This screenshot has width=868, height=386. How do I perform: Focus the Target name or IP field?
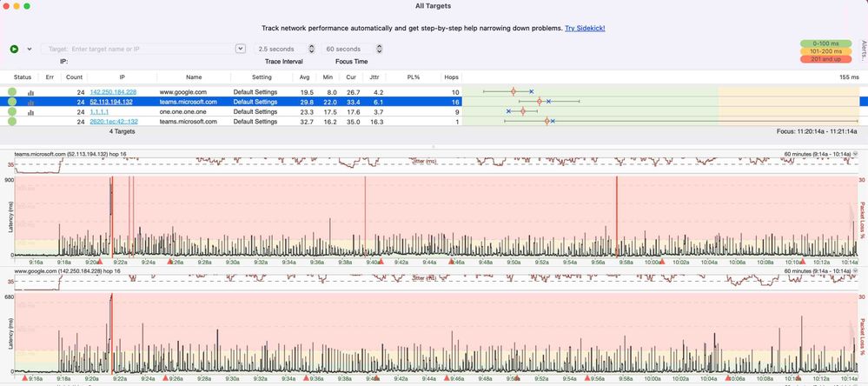138,49
